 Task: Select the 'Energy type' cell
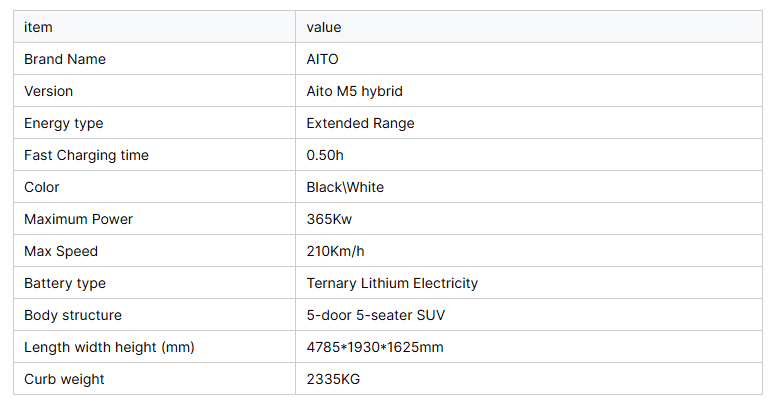(x=64, y=123)
